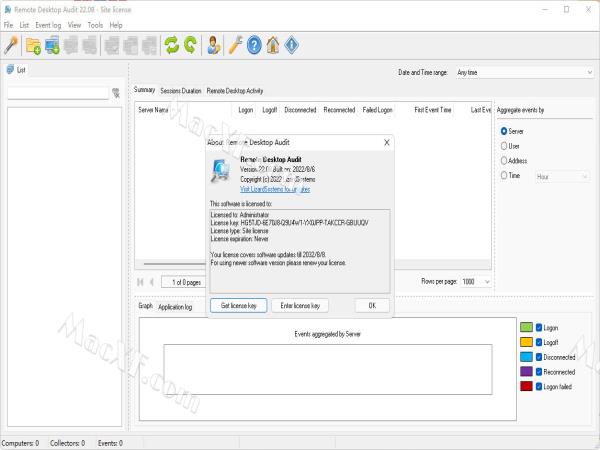Click the blue diamond info icon
The height and width of the screenshot is (450, 600).
click(291, 45)
